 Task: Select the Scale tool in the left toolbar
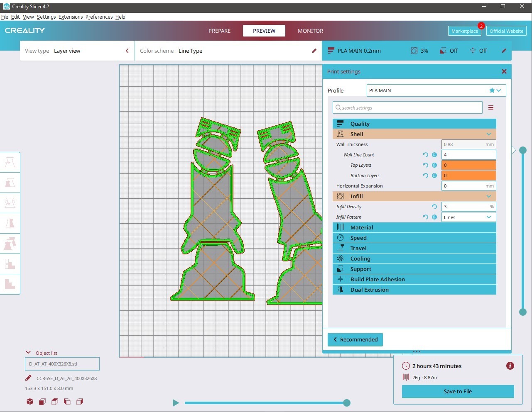tap(10, 183)
